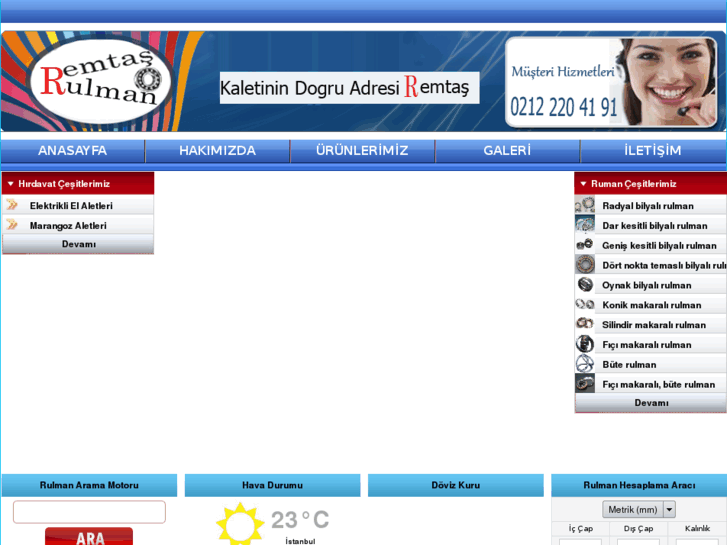Click the Fıçı makaralı rulman icon
The height and width of the screenshot is (545, 727).
click(585, 344)
